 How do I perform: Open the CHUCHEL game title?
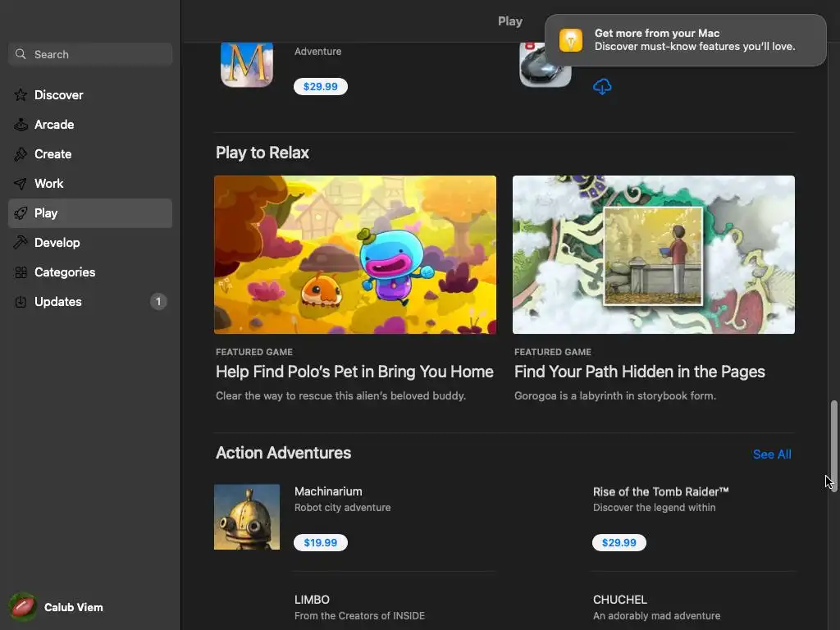click(x=620, y=600)
